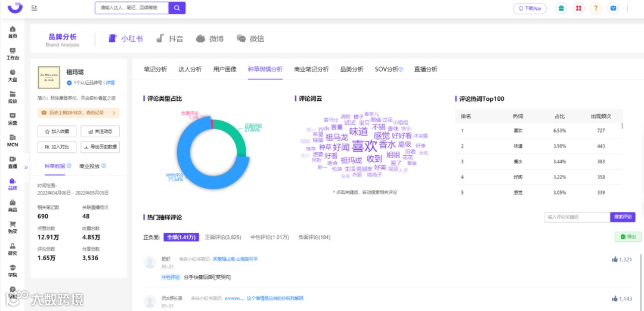Viewport: 644px width, 311px height.
Task: Filter comments by 全部(1.41万)
Action: 181,238
